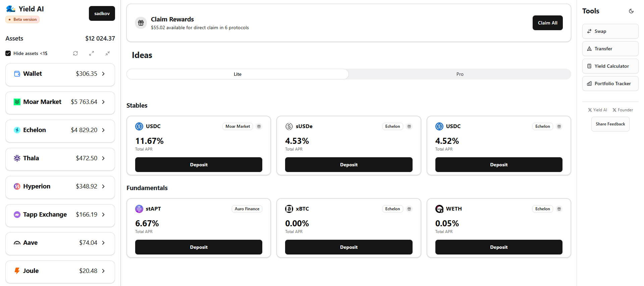This screenshot has width=644, height=286.
Task: Click the rewards icon on sUSDe card
Action: pyautogui.click(x=409, y=126)
